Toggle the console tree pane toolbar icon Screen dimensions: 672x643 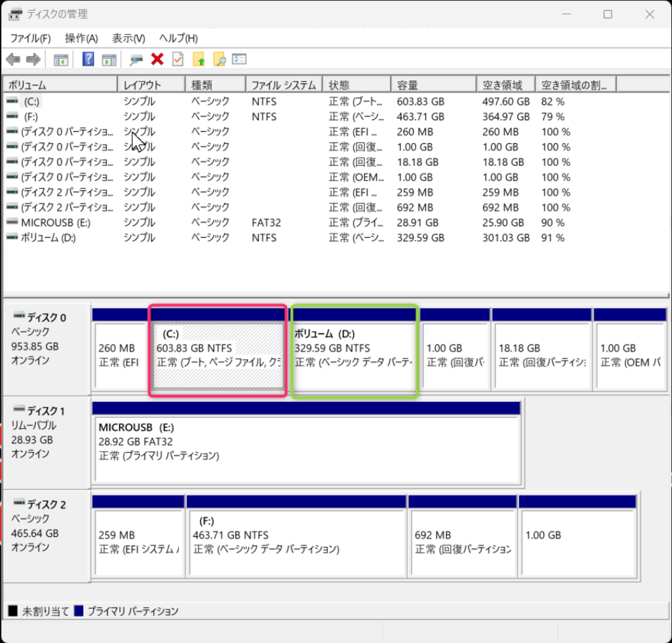point(61,60)
